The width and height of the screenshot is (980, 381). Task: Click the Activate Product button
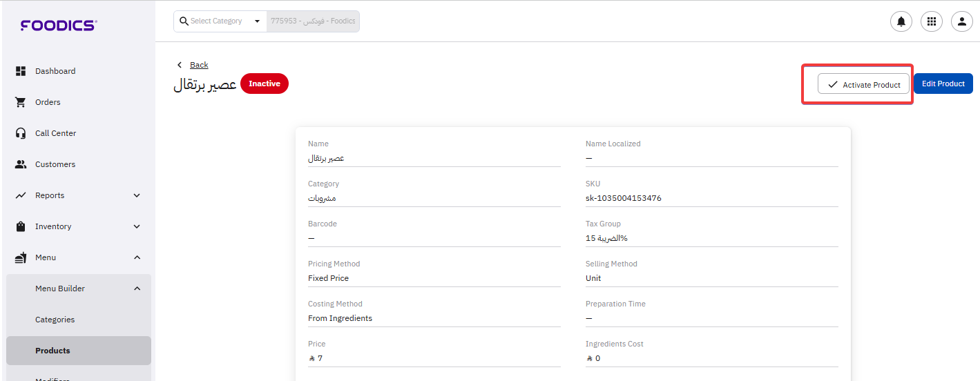[863, 84]
